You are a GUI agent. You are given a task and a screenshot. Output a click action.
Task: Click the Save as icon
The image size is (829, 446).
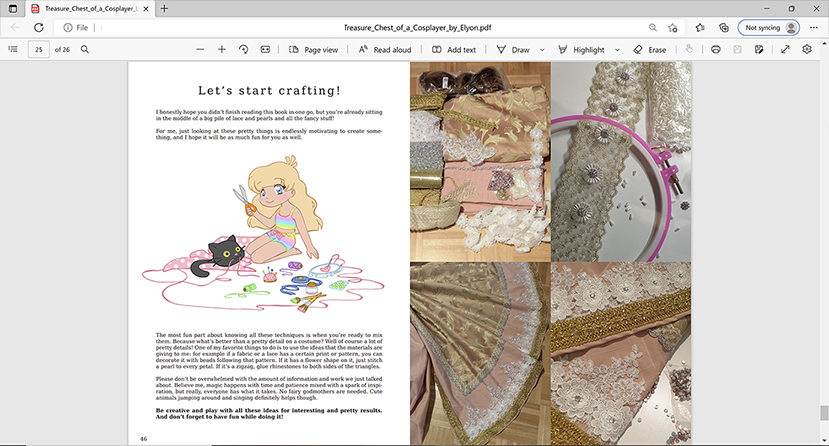point(760,49)
